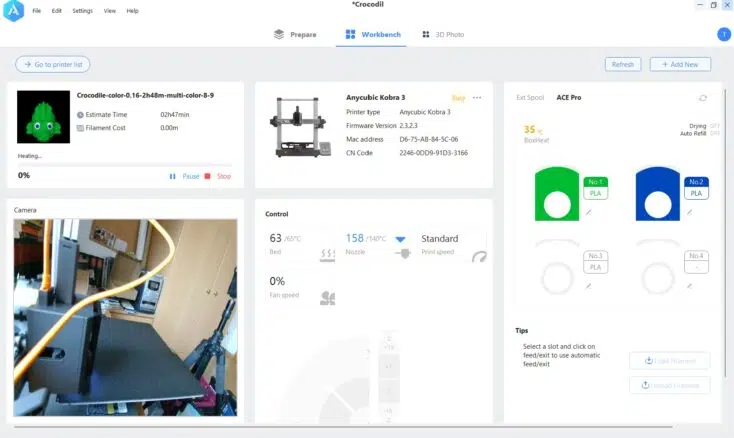Open the File menu
This screenshot has width=734, height=438.
click(37, 11)
